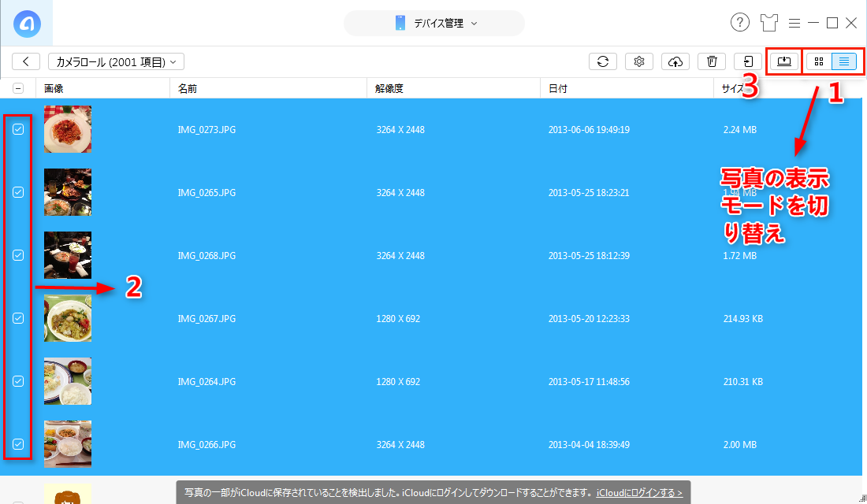The height and width of the screenshot is (504, 867).
Task: Switch to grid view mode
Action: pyautogui.click(x=820, y=61)
